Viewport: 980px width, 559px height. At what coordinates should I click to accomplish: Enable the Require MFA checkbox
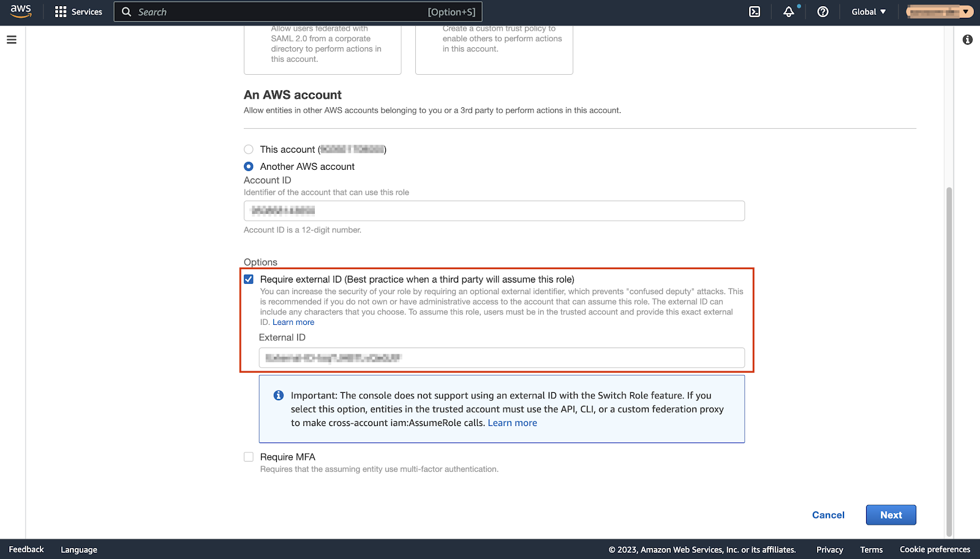pos(249,457)
